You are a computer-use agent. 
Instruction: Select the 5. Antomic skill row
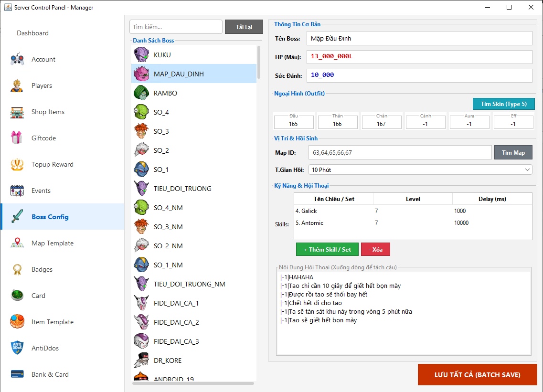tap(413, 222)
